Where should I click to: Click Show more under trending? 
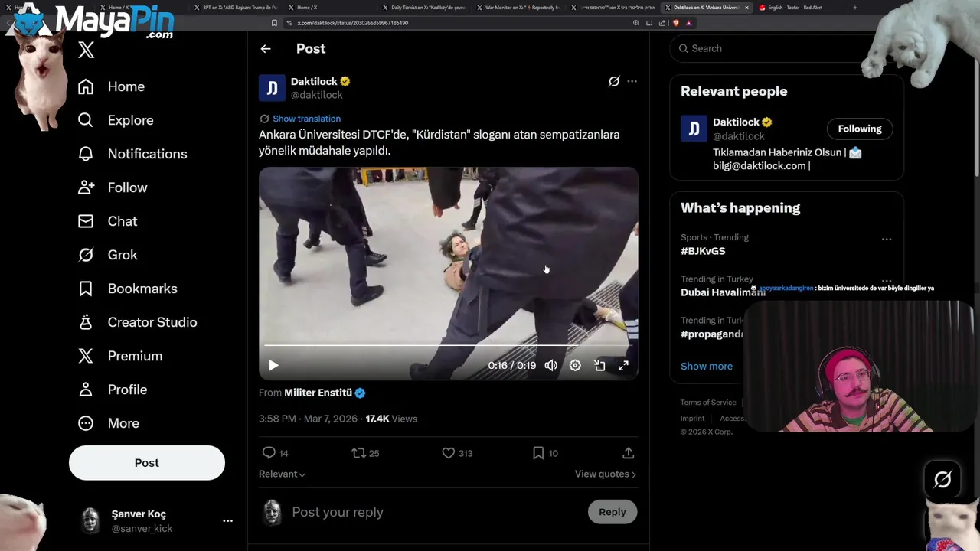(706, 366)
